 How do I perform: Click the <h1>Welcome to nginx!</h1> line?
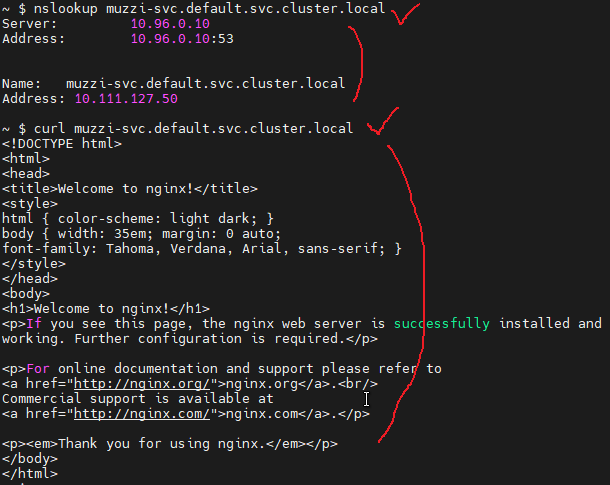(106, 309)
